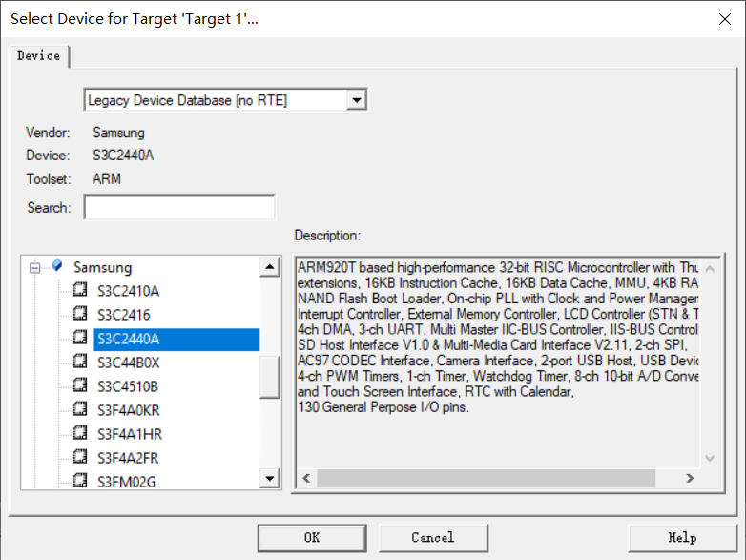Click the chip icon beside S3F4A2FR
This screenshot has width=746, height=560.
tap(79, 456)
